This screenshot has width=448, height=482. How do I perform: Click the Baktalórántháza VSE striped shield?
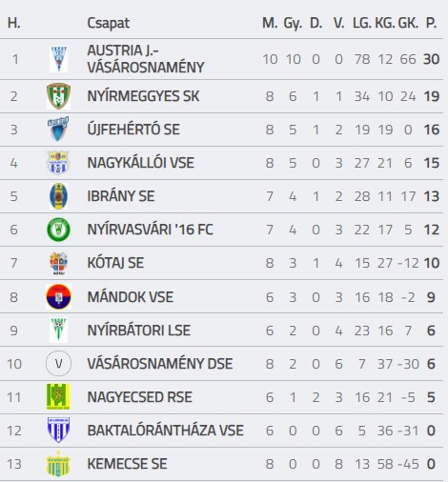58,431
